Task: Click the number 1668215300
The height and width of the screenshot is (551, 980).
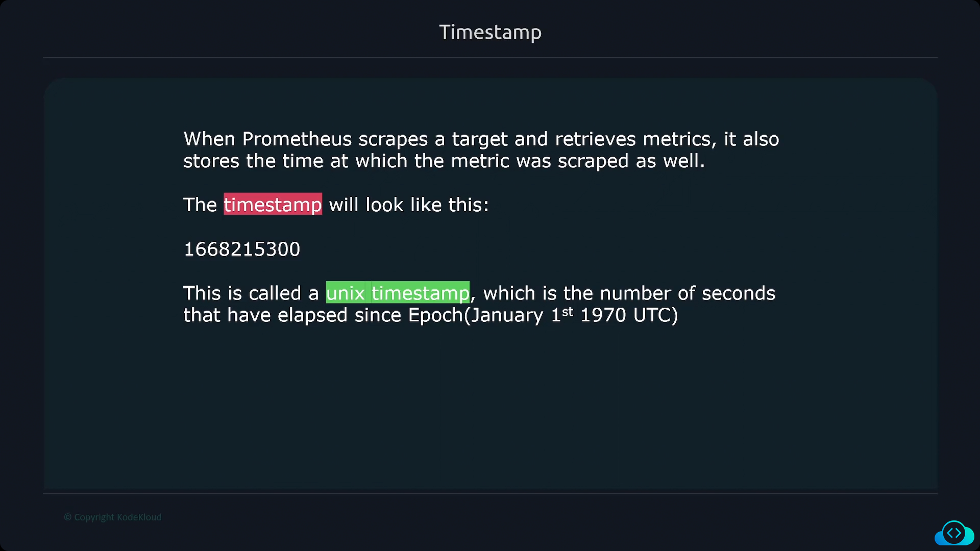Action: (x=242, y=249)
